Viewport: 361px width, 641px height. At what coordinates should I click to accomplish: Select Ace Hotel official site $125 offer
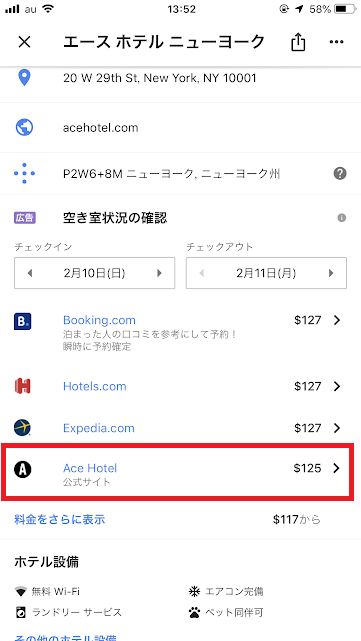pyautogui.click(x=177, y=473)
